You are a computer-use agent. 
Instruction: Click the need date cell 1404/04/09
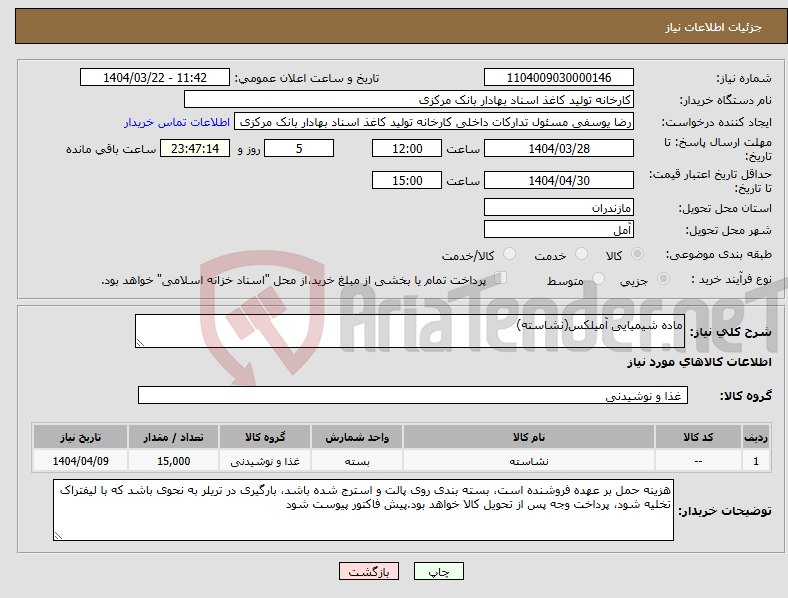(80, 461)
